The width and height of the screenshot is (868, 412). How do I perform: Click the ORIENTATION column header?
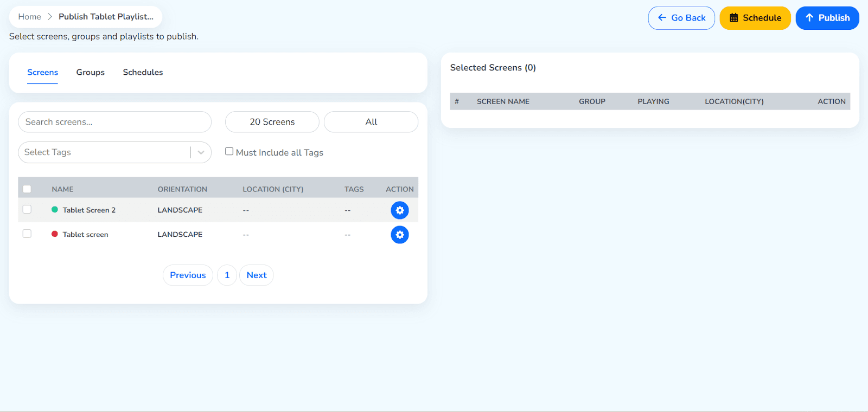[x=182, y=189]
